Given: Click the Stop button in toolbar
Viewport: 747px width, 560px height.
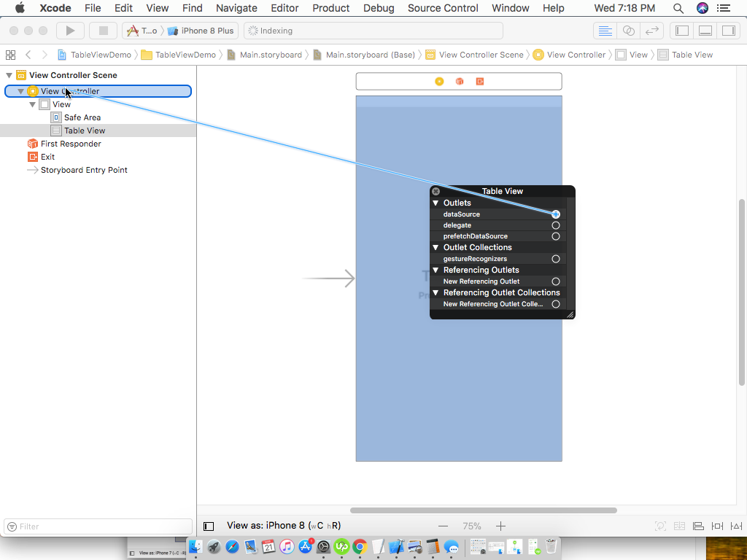Looking at the screenshot, I should (x=104, y=31).
